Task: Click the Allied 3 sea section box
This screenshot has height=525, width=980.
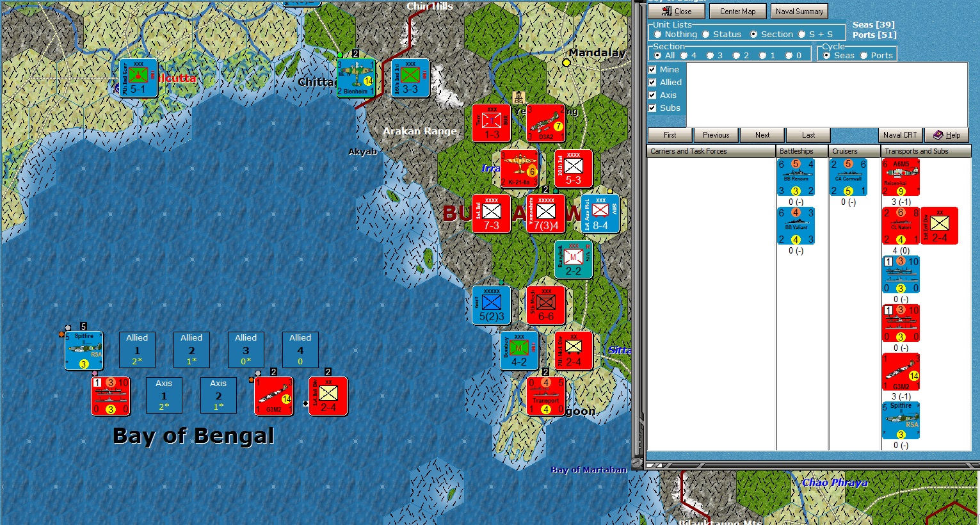Action: pos(246,350)
